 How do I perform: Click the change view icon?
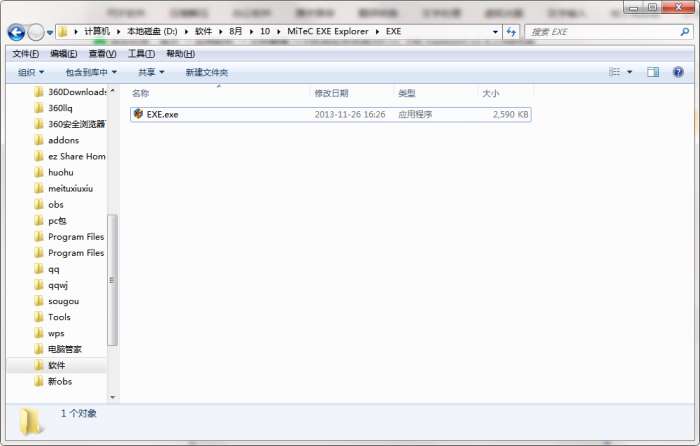(614, 72)
